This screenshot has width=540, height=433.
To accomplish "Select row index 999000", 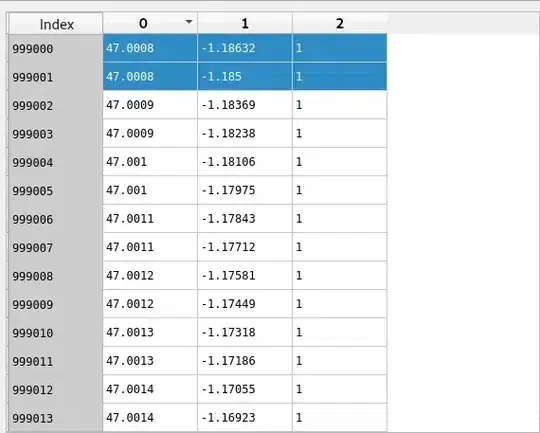I will (56, 49).
